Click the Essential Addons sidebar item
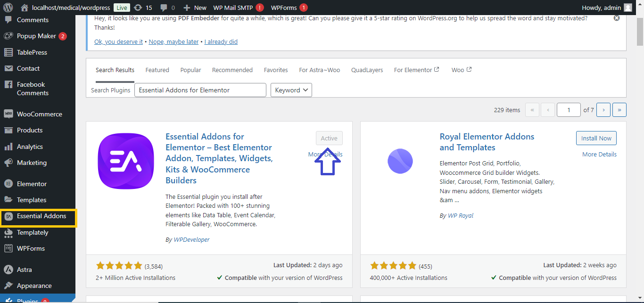Viewport: 644px width, 303px height. pos(41,216)
